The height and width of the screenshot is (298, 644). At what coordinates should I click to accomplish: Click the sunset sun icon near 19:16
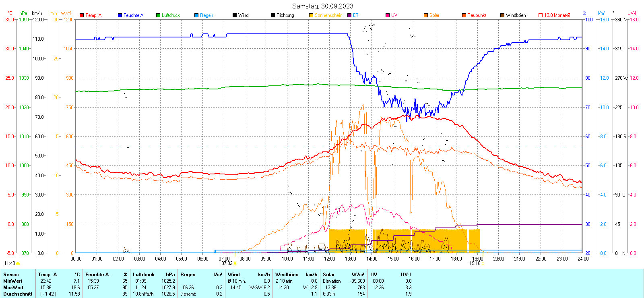coord(483,263)
